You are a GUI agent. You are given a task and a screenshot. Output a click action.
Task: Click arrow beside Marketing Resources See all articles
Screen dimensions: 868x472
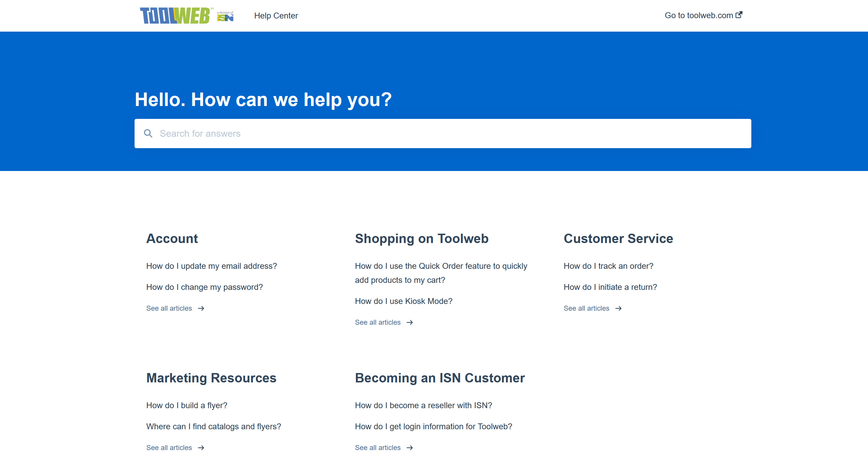click(201, 448)
